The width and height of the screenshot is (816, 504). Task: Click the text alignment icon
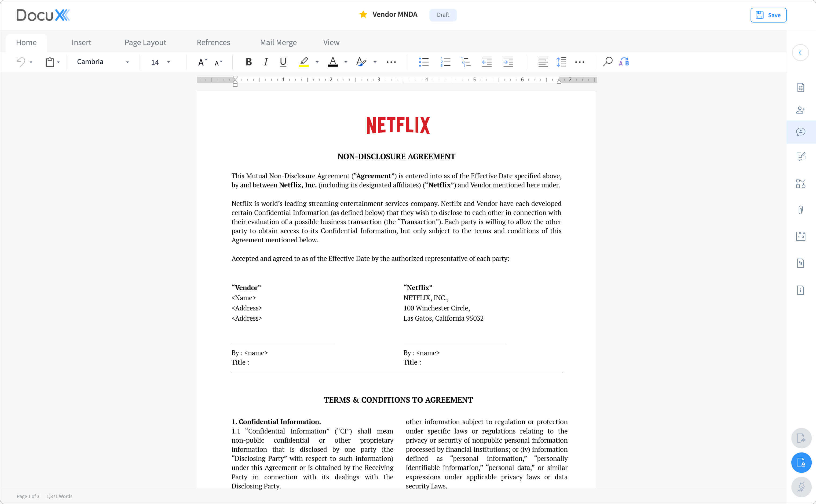tap(543, 62)
